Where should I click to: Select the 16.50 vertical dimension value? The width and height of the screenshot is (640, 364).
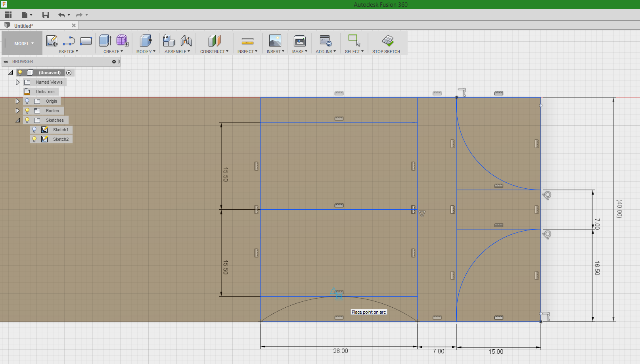(597, 268)
